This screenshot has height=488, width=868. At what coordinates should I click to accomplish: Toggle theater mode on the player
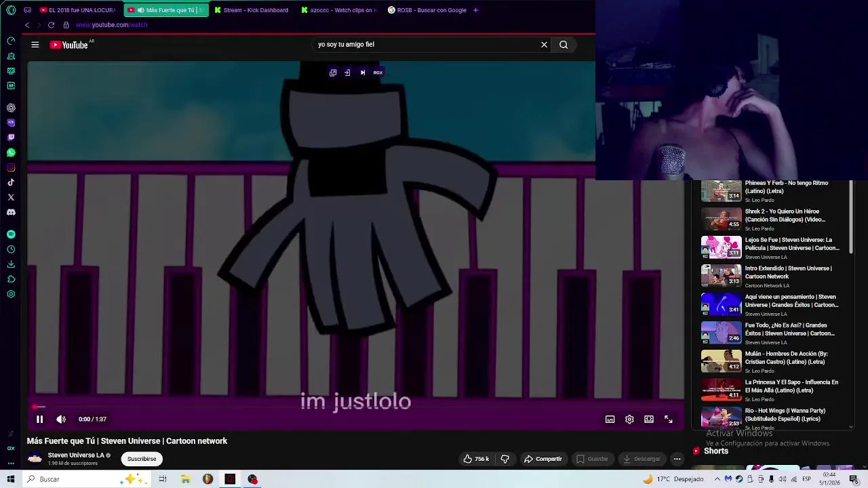click(x=649, y=420)
